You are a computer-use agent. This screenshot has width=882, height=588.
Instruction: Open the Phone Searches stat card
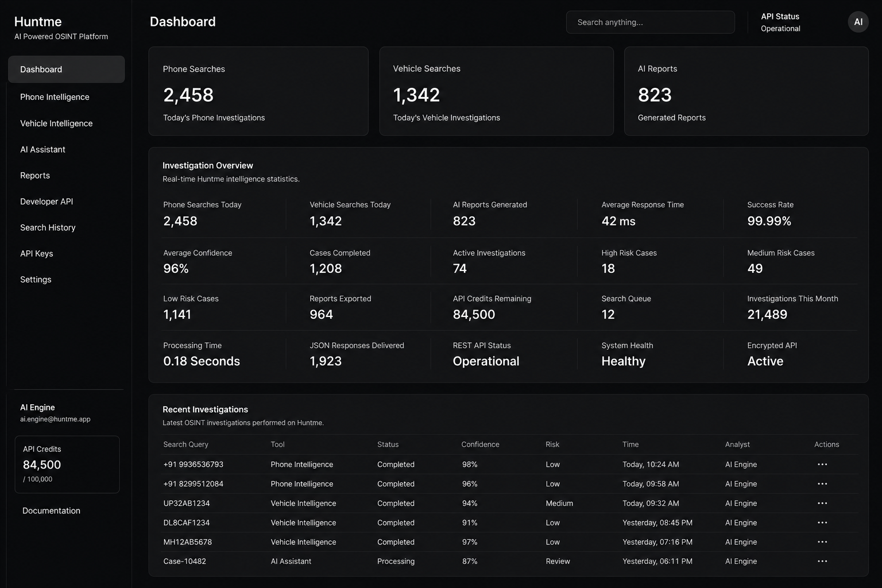(x=258, y=91)
